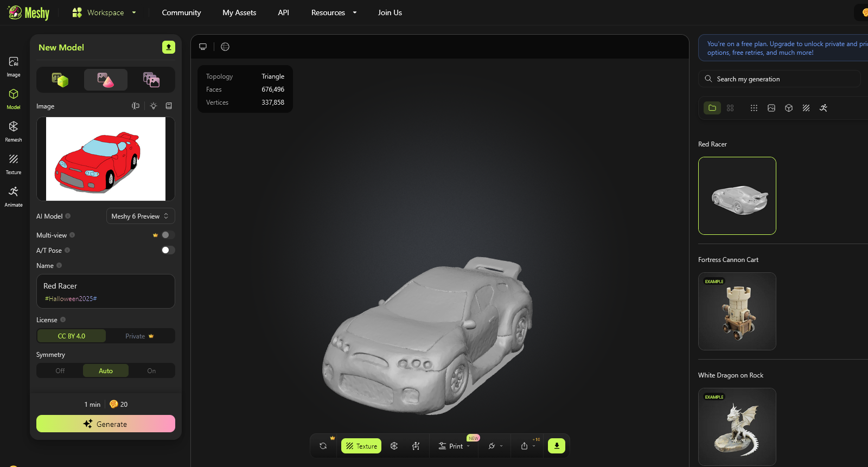Open the Animate section in left sidebar

tap(14, 197)
